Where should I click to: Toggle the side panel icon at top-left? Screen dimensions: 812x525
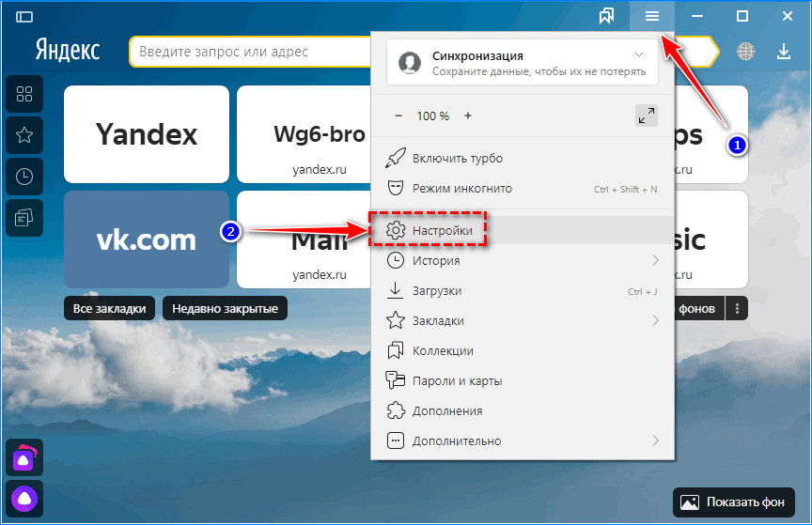[24, 17]
